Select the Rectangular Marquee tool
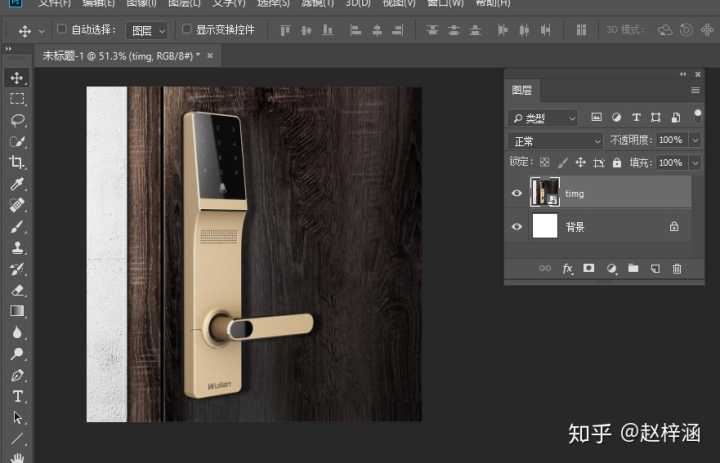Screen dimensions: 720x463 tap(17, 99)
